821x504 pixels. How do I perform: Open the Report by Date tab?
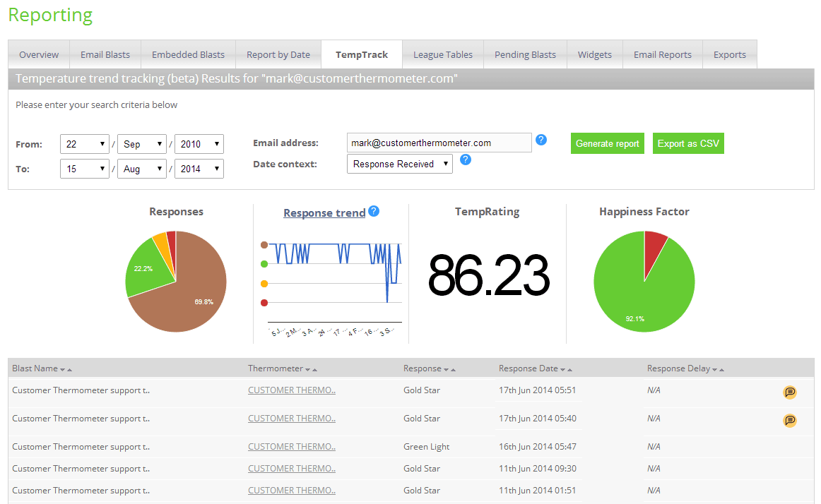point(278,54)
